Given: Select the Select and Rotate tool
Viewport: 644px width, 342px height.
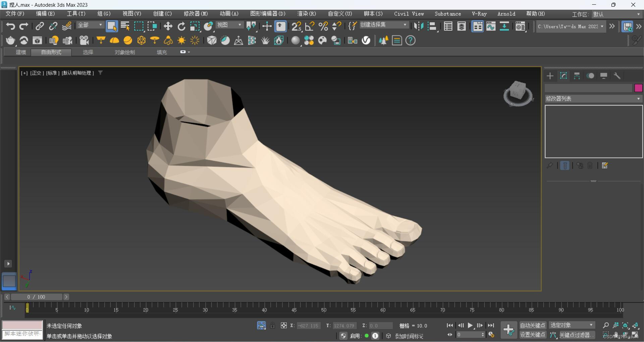Looking at the screenshot, I should 181,26.
